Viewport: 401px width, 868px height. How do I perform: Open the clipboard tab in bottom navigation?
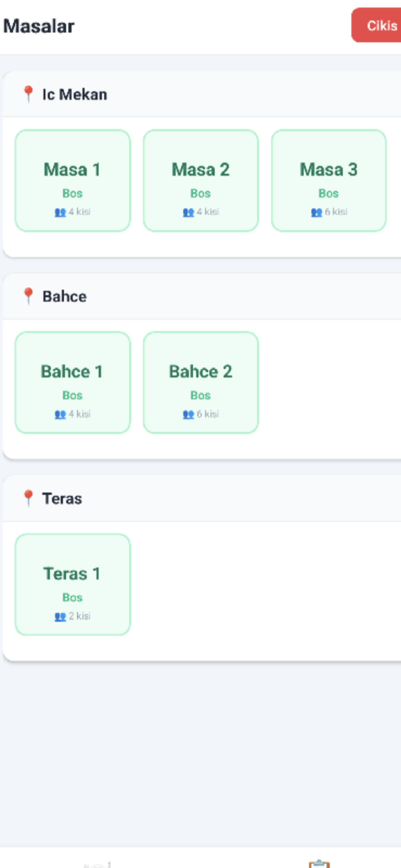click(x=319, y=863)
